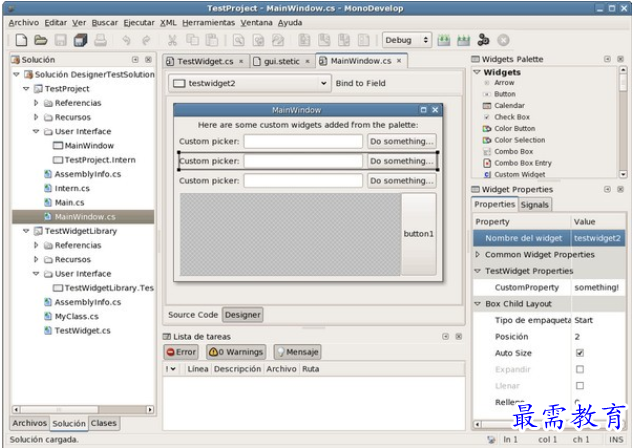Collapse TestWidget Properties section

[478, 271]
